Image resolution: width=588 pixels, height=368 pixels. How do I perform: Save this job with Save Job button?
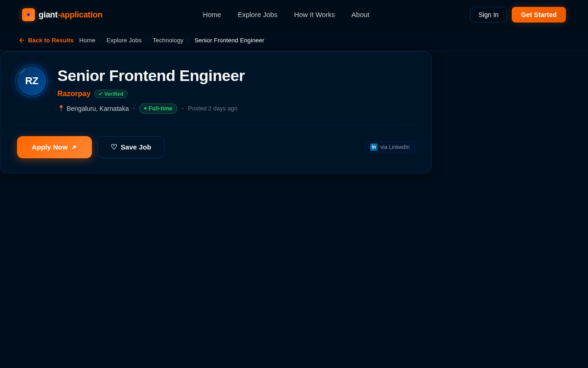[131, 147]
